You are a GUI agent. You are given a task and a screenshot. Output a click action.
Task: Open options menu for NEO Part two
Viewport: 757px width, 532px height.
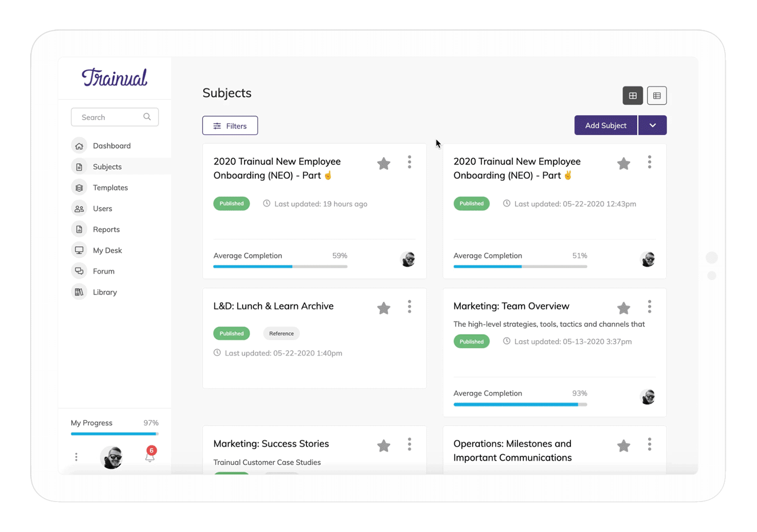(x=650, y=162)
